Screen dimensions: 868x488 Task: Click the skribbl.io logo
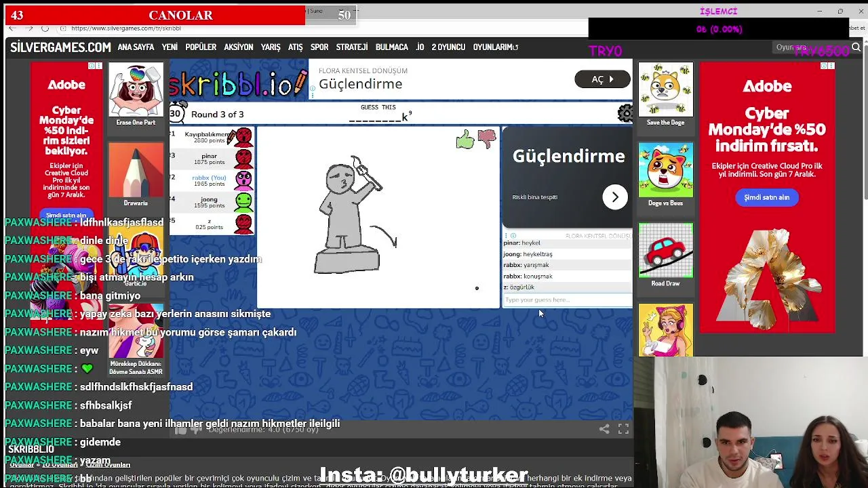(239, 83)
